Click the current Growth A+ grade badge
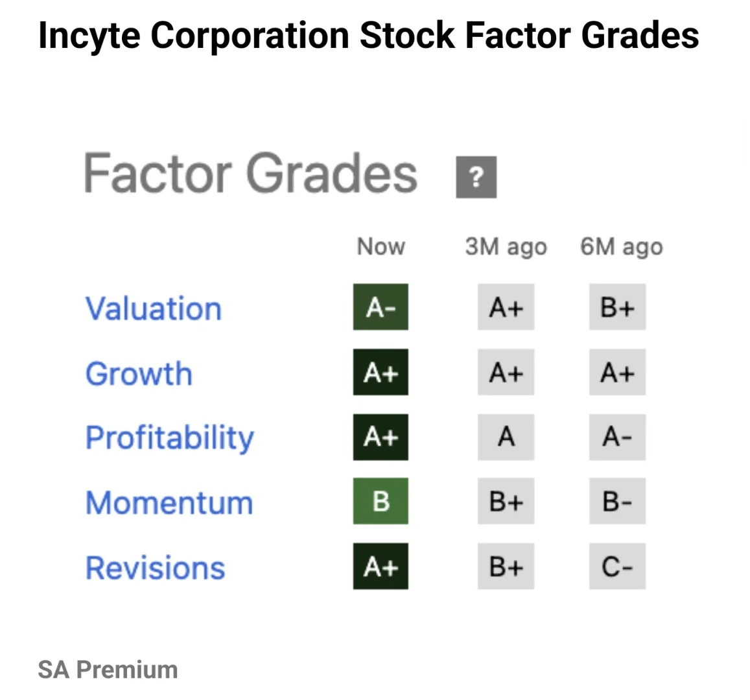The width and height of the screenshot is (750, 700). [381, 372]
